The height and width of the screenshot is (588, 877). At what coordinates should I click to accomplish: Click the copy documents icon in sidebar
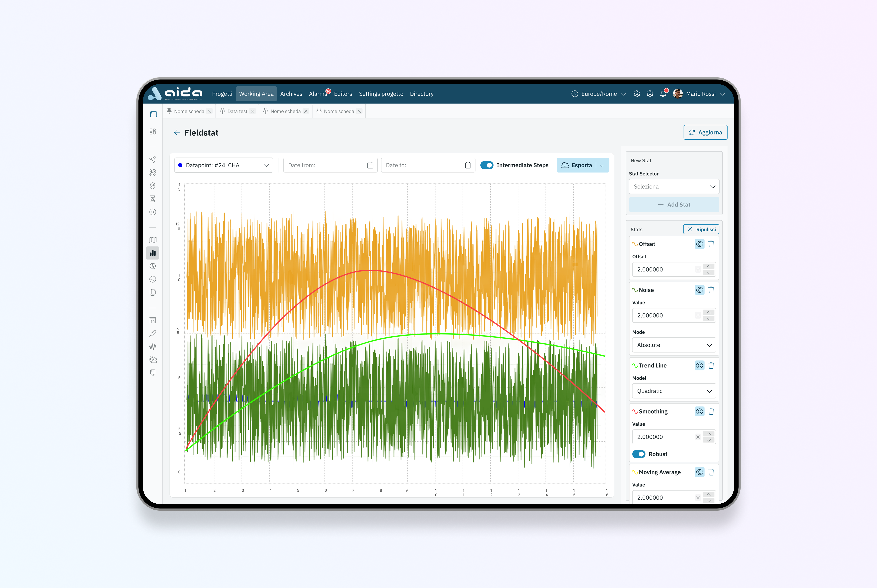tap(153, 292)
